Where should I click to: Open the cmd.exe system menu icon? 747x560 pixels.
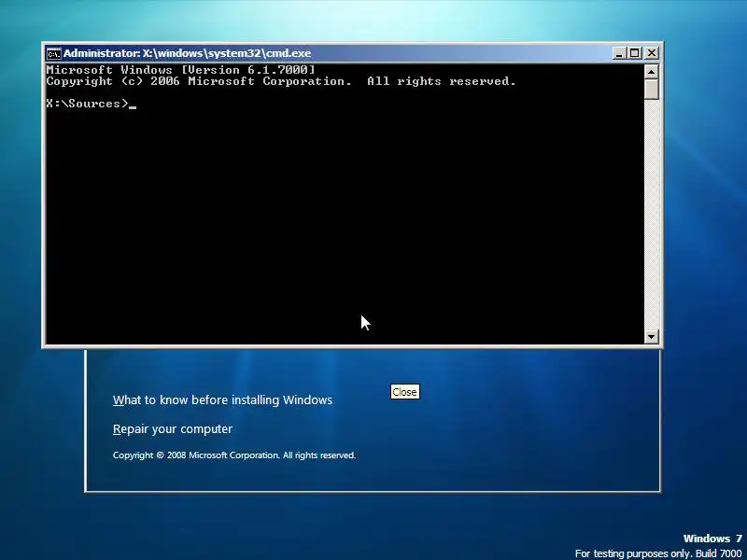pyautogui.click(x=53, y=53)
